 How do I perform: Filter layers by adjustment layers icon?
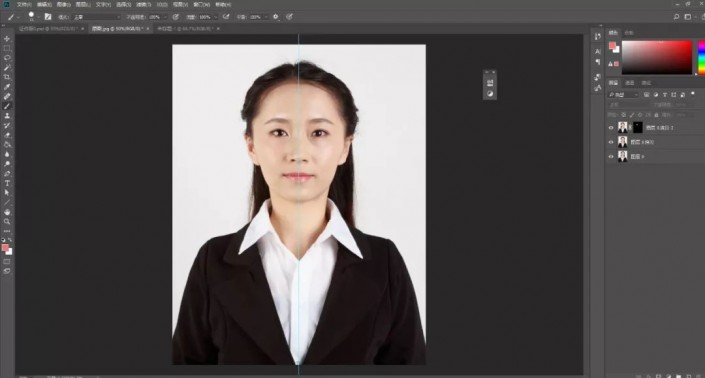(x=656, y=95)
